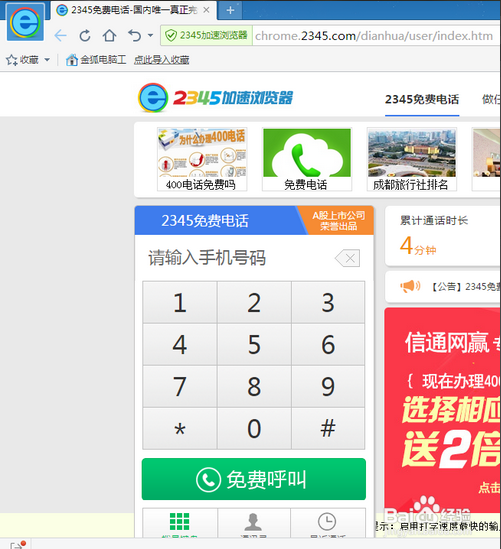
Task: Click the undo close-tab arrow icon
Action: (x=135, y=35)
